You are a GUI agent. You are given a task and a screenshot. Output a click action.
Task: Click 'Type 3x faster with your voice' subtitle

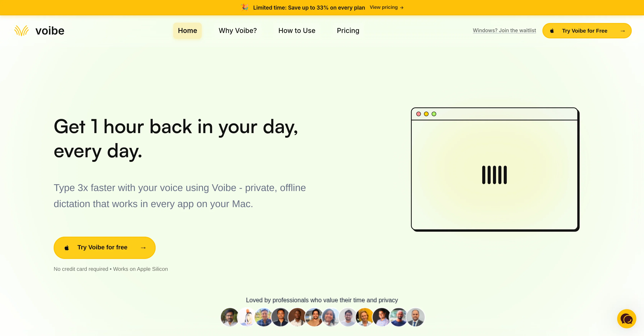(x=180, y=196)
